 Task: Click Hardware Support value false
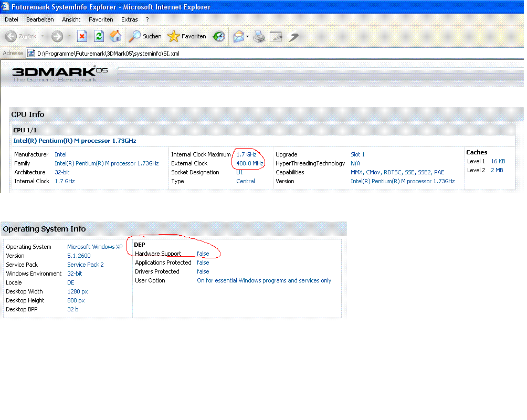203,254
